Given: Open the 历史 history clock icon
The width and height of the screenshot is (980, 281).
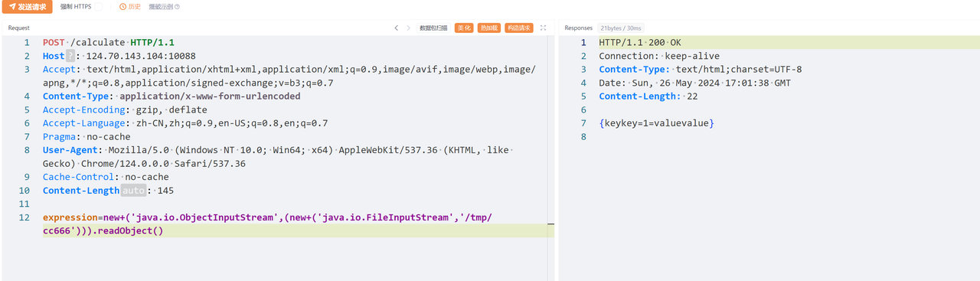Looking at the screenshot, I should [123, 6].
